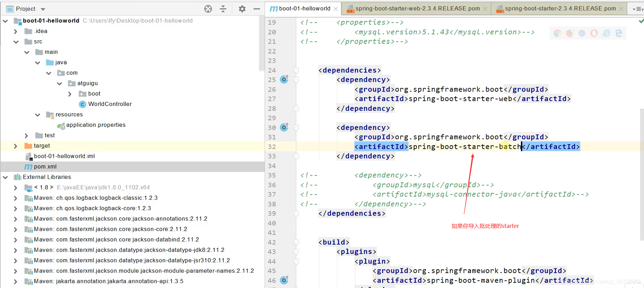The width and height of the screenshot is (644, 288).
Task: Expand the JDK 1.8 library
Action: (15, 188)
